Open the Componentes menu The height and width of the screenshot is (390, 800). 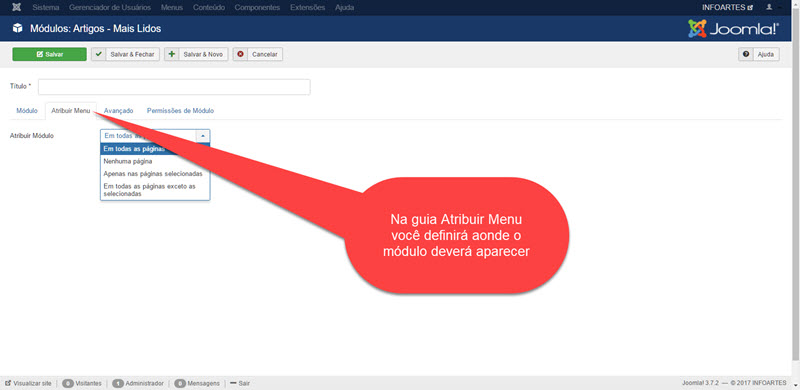click(257, 8)
